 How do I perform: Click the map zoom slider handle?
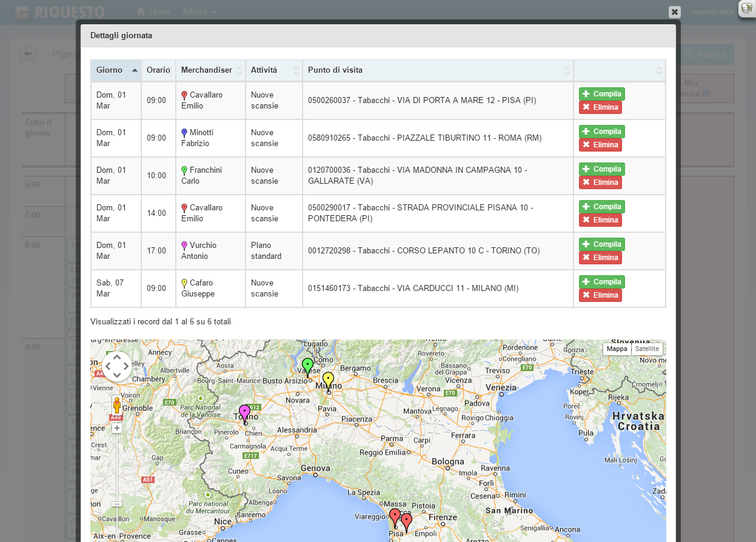(117, 504)
